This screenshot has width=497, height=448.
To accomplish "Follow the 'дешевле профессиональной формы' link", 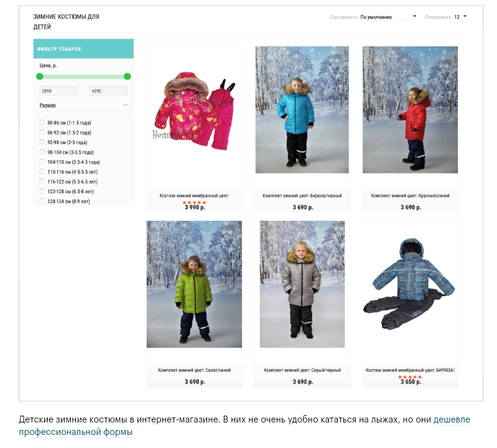I will pos(244,426).
